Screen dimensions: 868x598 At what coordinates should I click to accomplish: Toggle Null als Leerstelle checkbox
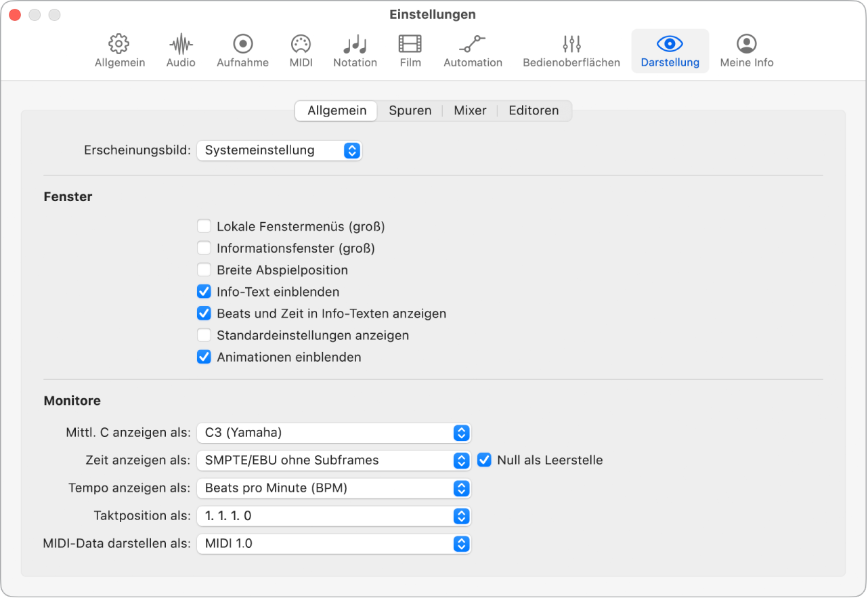(484, 460)
